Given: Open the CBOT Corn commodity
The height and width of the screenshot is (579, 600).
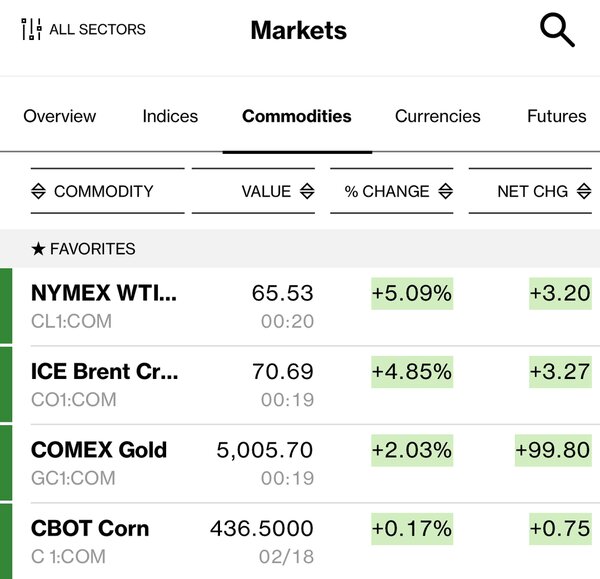Looking at the screenshot, I should 90,528.
